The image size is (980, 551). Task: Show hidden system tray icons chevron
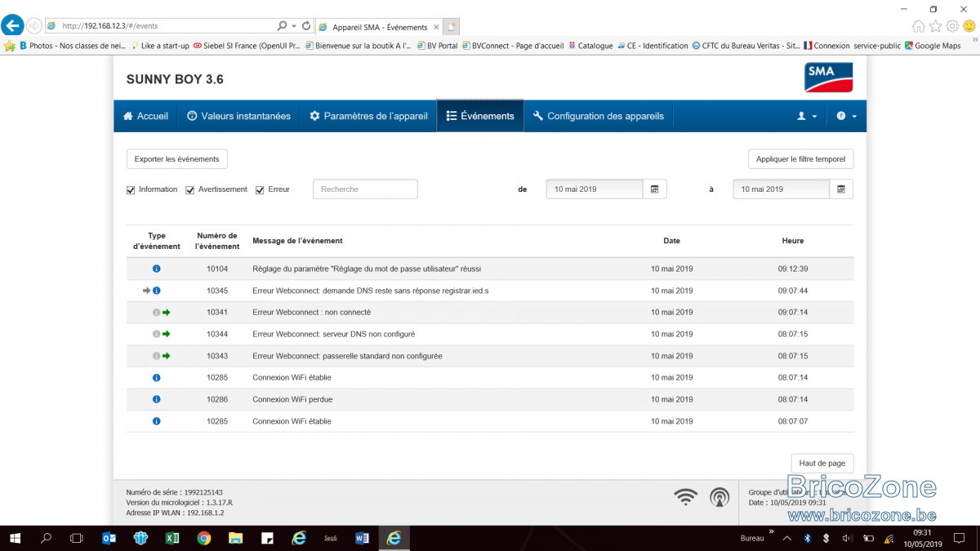point(787,538)
